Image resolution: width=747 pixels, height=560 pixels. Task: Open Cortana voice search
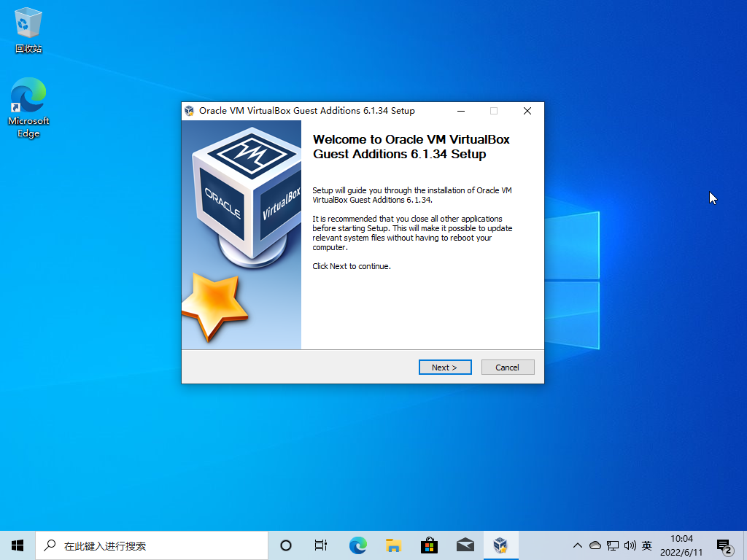click(285, 545)
